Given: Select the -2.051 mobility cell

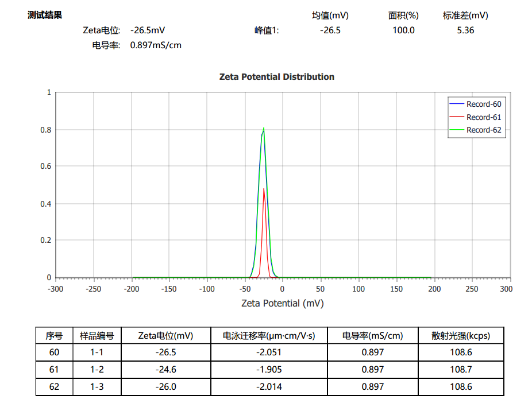Looking at the screenshot, I should tap(268, 352).
